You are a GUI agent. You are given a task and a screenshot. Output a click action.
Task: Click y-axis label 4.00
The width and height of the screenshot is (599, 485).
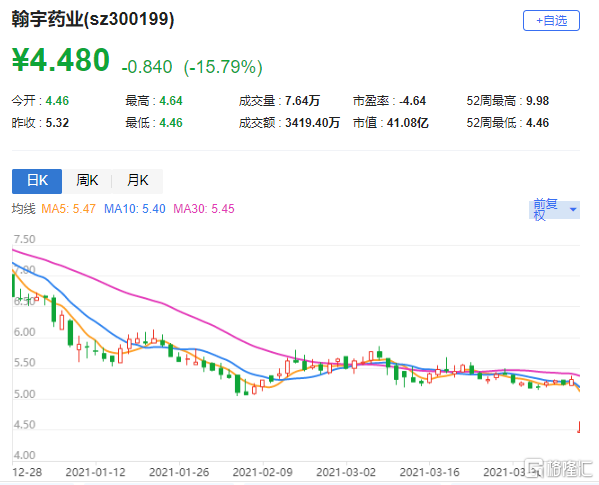coord(24,455)
